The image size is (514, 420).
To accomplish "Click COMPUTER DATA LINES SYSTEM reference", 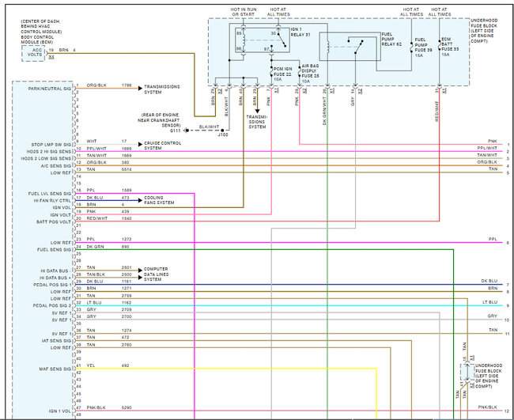I will 156,274.
